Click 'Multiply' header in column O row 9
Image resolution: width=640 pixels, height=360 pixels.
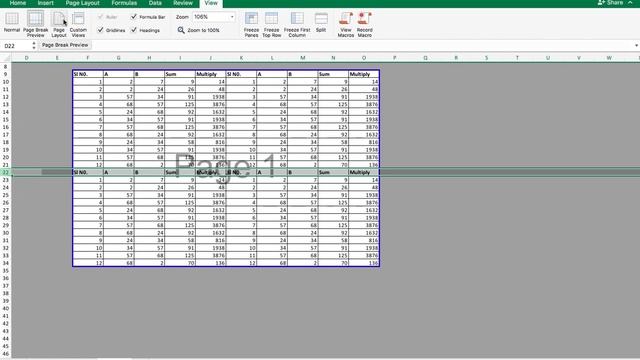click(364, 74)
